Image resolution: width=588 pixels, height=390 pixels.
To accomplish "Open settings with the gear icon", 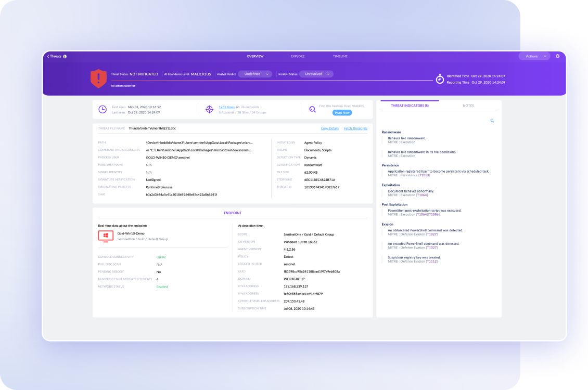I will [558, 56].
